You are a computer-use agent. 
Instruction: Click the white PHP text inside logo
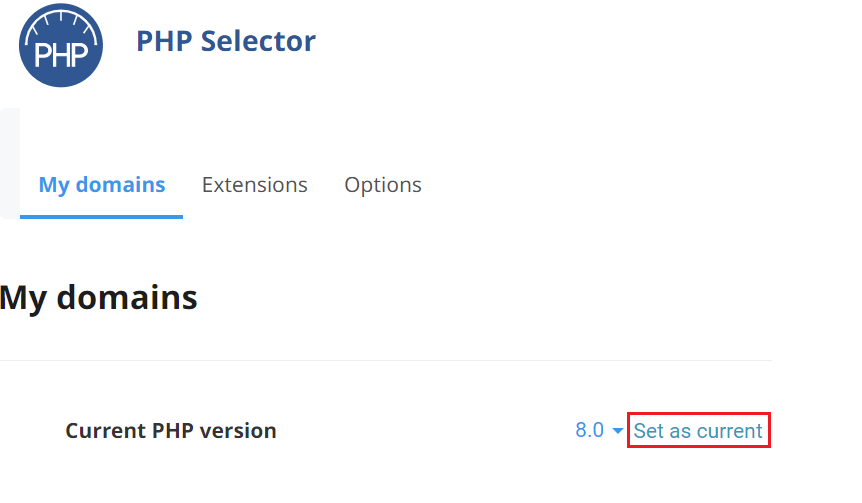tap(61, 54)
